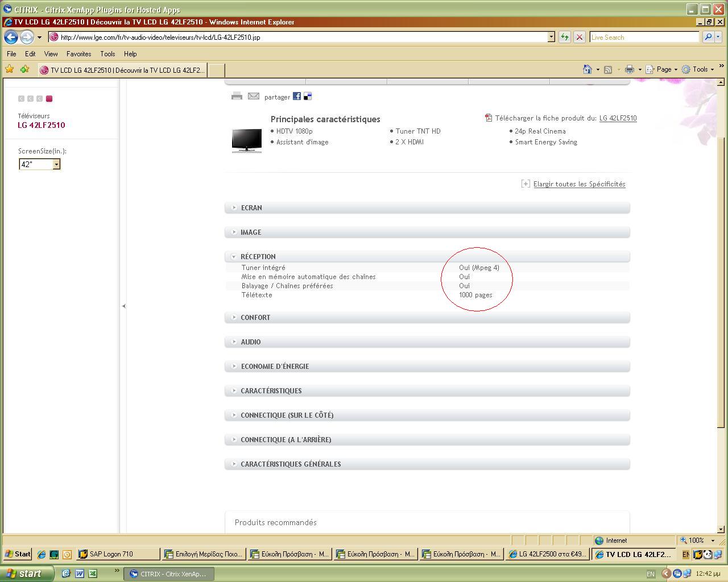Open the Help menu
Image resolution: width=728 pixels, height=582 pixels.
(x=130, y=54)
